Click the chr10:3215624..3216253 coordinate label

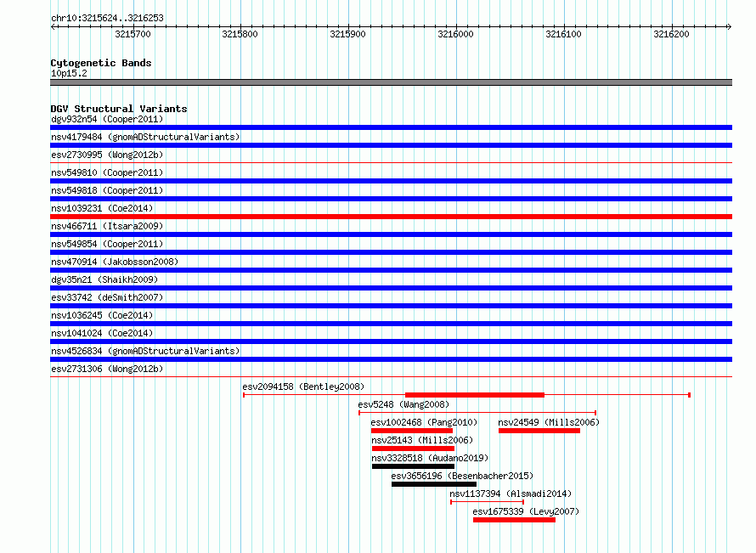click(107, 18)
